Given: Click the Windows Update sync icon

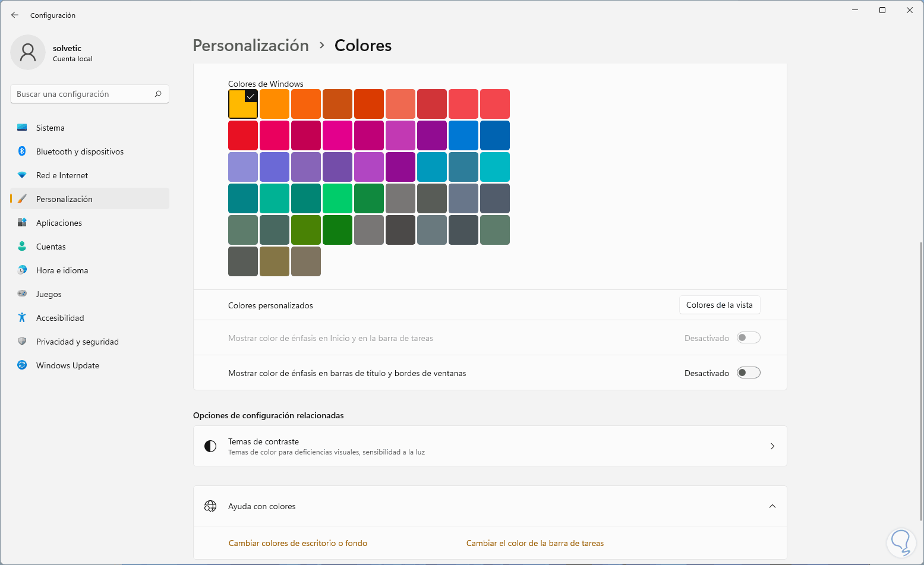Looking at the screenshot, I should [x=22, y=365].
